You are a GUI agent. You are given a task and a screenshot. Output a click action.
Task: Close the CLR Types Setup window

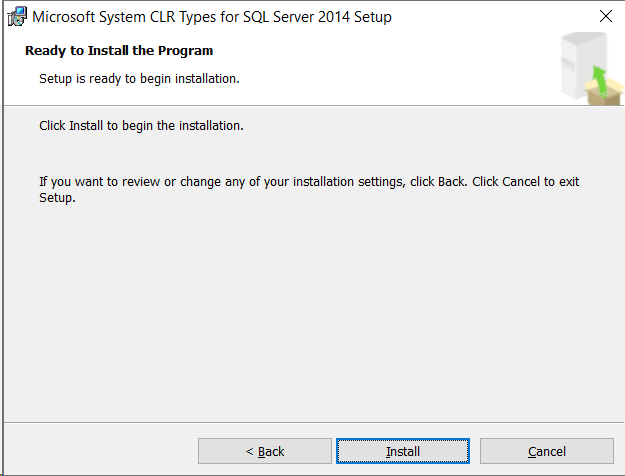[x=606, y=16]
